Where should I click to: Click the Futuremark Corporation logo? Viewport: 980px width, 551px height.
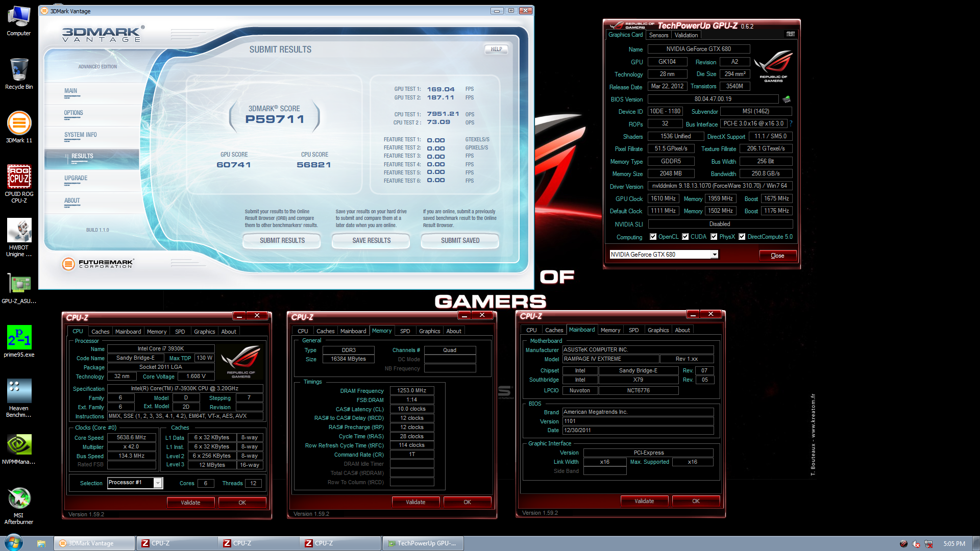97,264
